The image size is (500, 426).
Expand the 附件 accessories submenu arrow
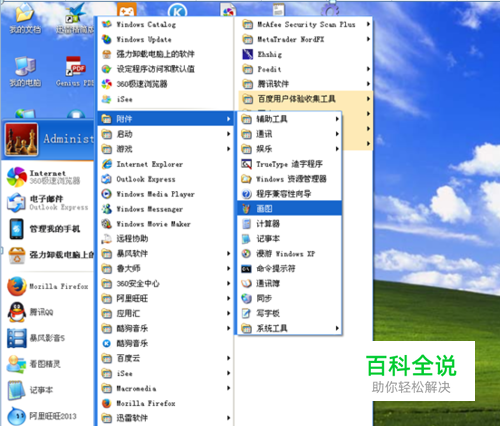(x=228, y=119)
